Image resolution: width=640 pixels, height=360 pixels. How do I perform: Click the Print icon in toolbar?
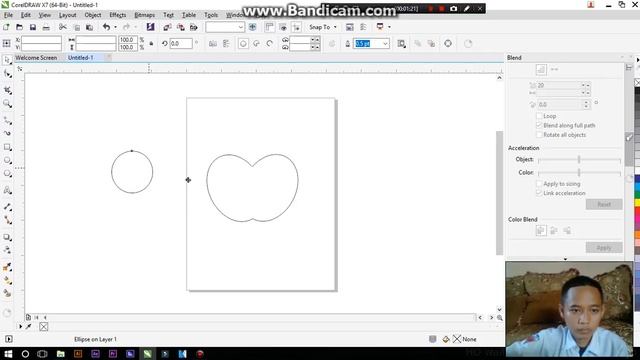coord(46,27)
